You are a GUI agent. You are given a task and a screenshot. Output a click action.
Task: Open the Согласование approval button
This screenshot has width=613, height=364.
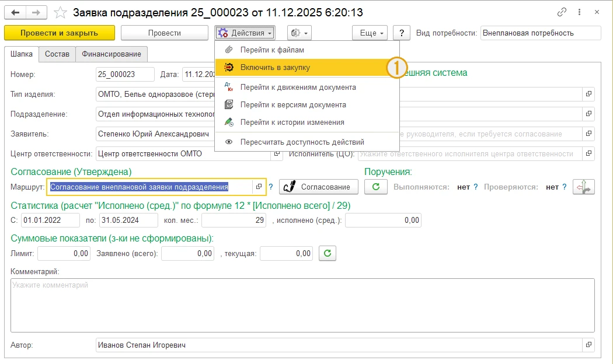tap(319, 187)
